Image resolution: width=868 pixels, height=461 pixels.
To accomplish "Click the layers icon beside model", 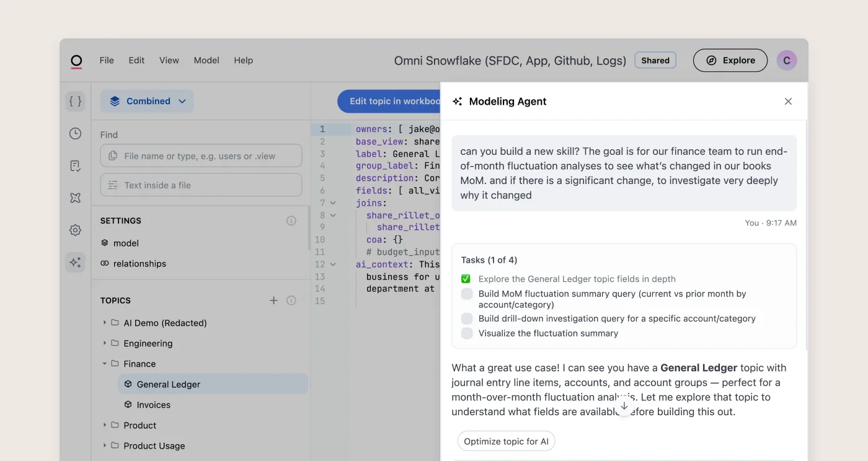I will [x=105, y=243].
